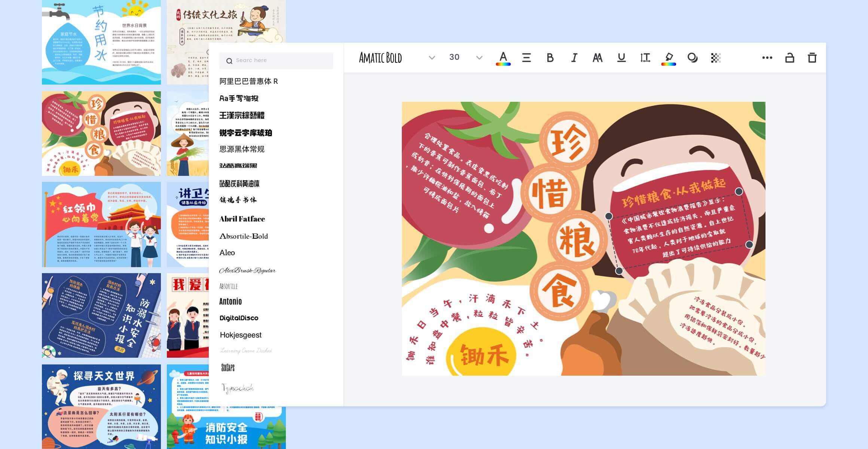
Task: Click the uppercase letter case icon
Action: pos(597,58)
